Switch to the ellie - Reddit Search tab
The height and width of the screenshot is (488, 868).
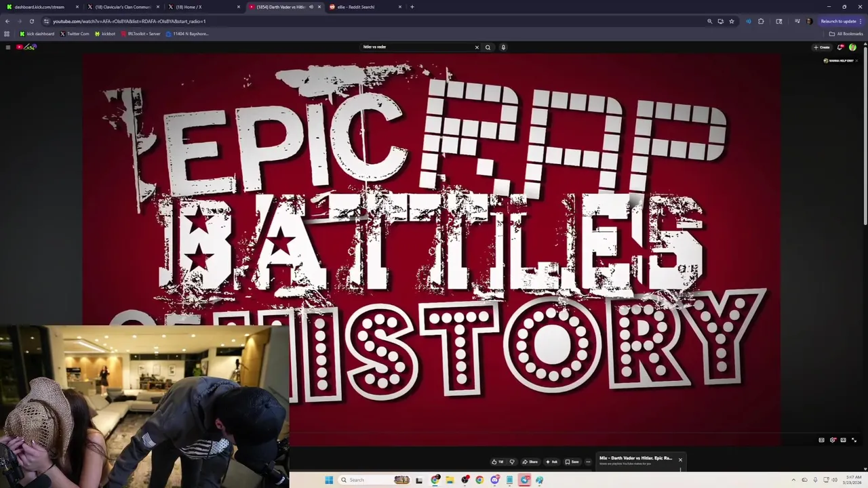coord(359,7)
